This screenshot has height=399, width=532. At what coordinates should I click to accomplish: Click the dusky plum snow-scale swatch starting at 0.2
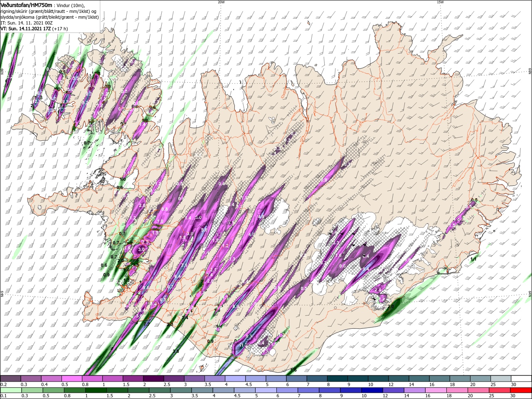pos(11,379)
